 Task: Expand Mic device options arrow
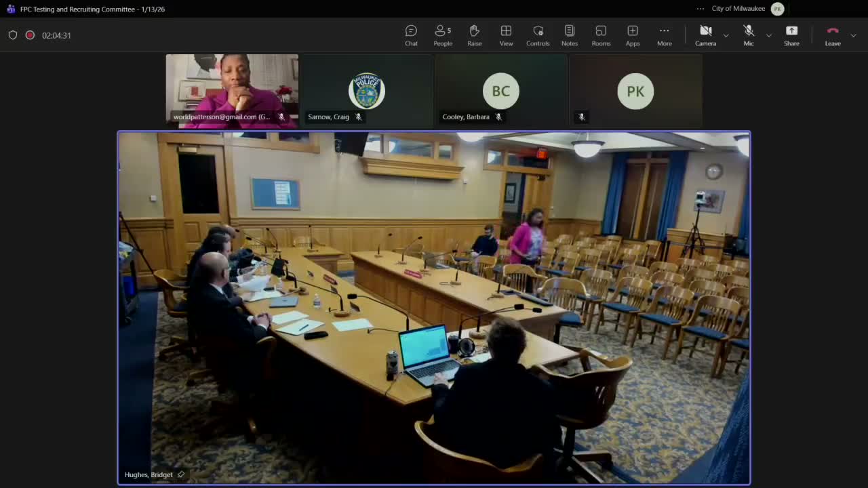[x=768, y=35]
